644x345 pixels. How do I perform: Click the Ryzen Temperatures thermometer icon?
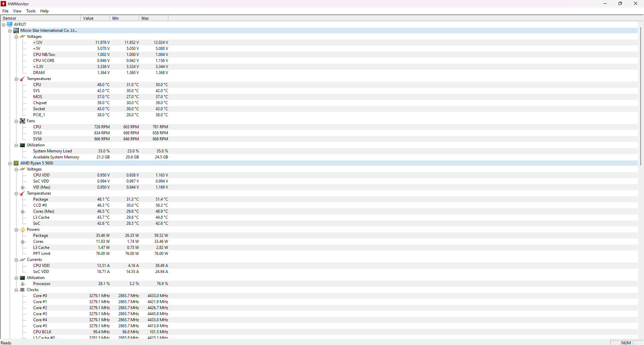coord(22,193)
